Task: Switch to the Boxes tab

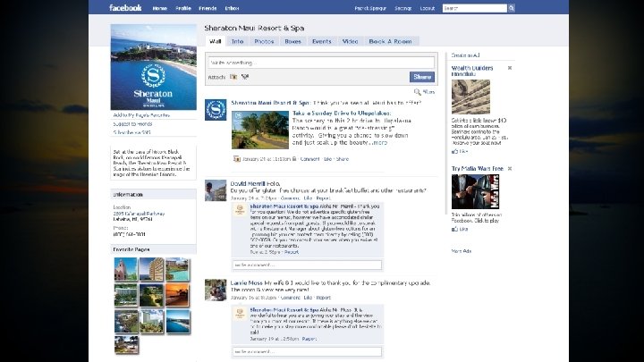Action: 292,41
